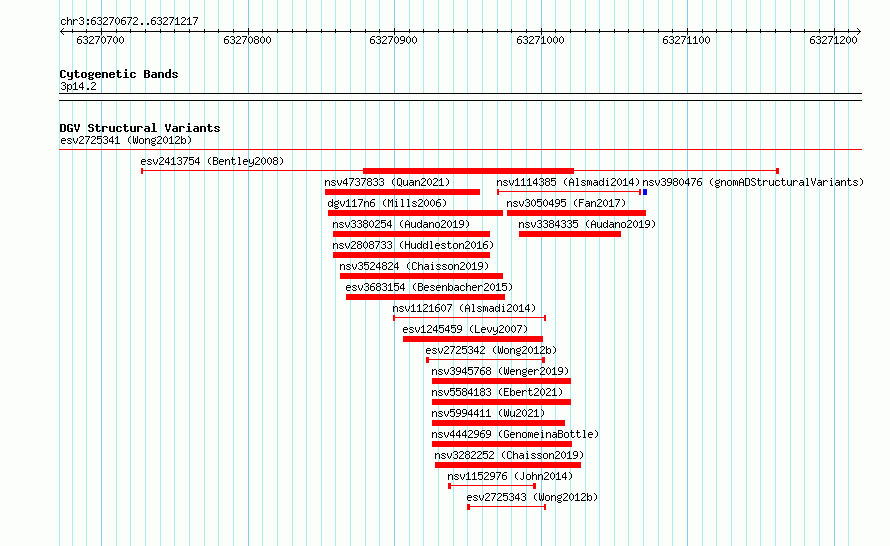Open variant nsv5994411 (Wu2021) label
890x546 pixels.
coord(488,413)
